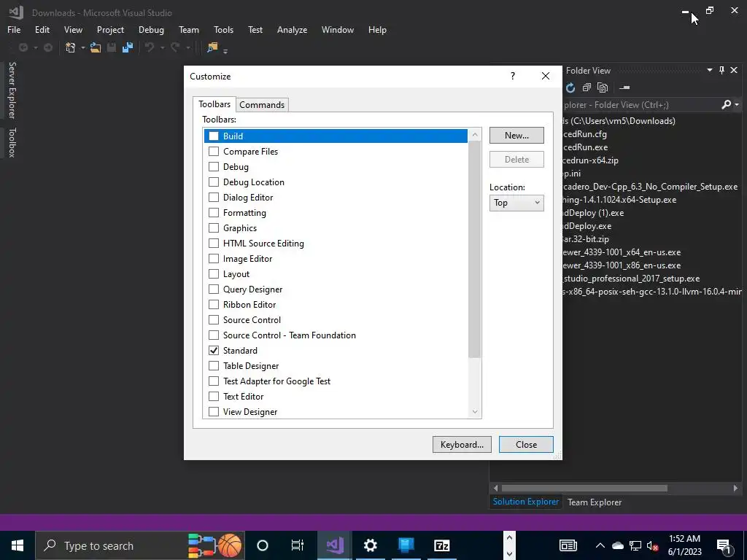Viewport: 747px width, 560px height.
Task: Open the search options dropdown in Solution Explorer
Action: [x=737, y=104]
